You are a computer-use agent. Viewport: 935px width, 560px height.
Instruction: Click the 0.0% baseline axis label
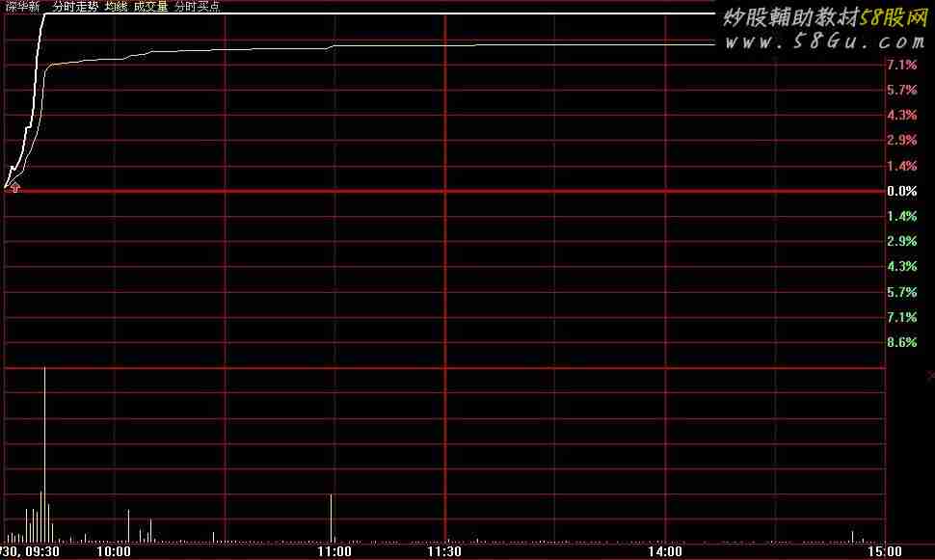(901, 191)
